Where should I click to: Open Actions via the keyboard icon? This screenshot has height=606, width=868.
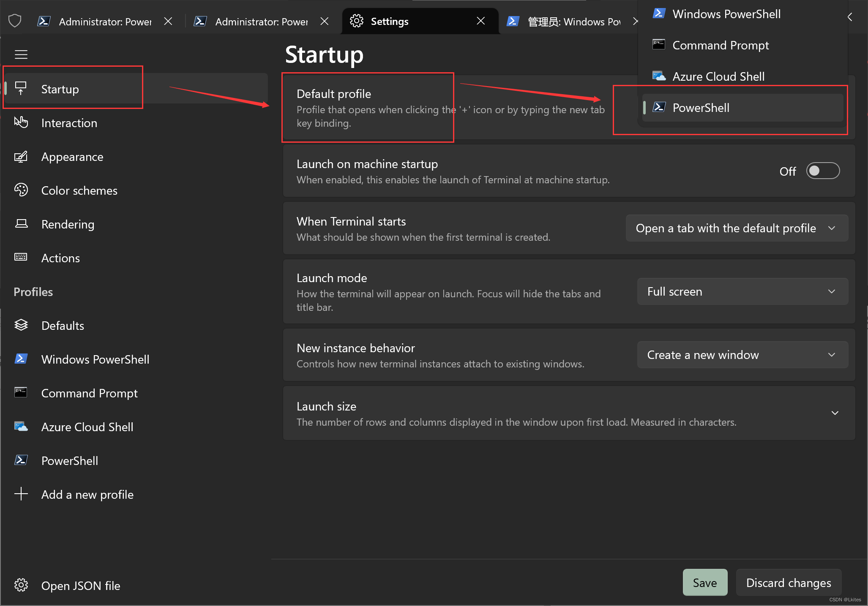coord(21,257)
